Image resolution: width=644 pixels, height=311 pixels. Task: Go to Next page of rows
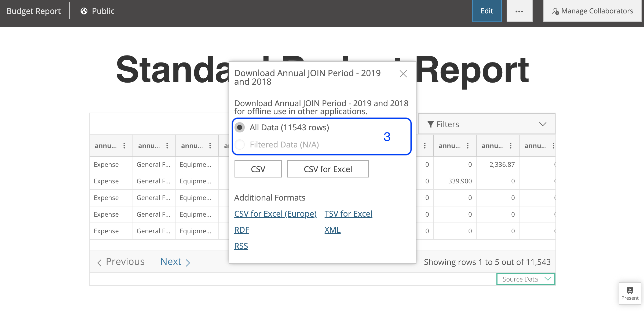[175, 262]
